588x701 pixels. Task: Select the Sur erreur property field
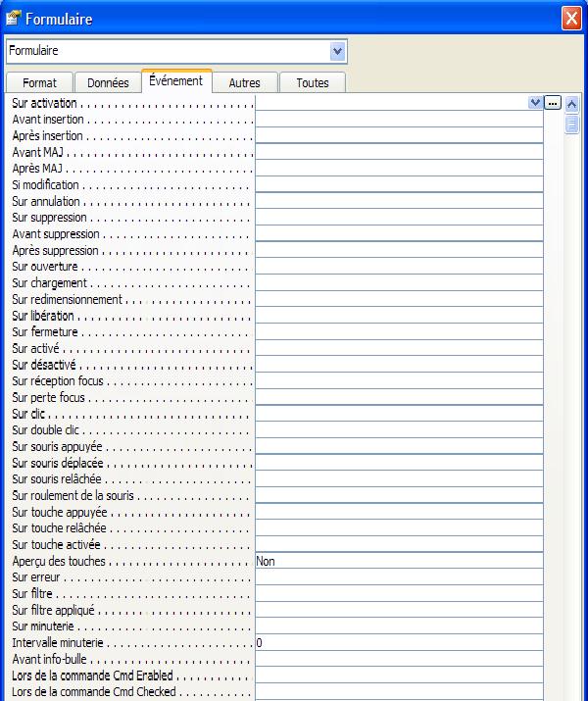(399, 577)
